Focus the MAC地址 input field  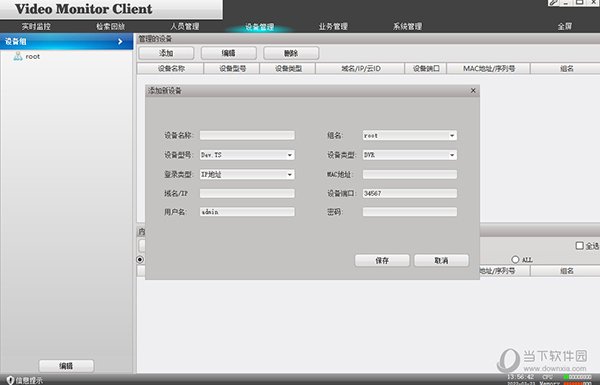pyautogui.click(x=409, y=175)
